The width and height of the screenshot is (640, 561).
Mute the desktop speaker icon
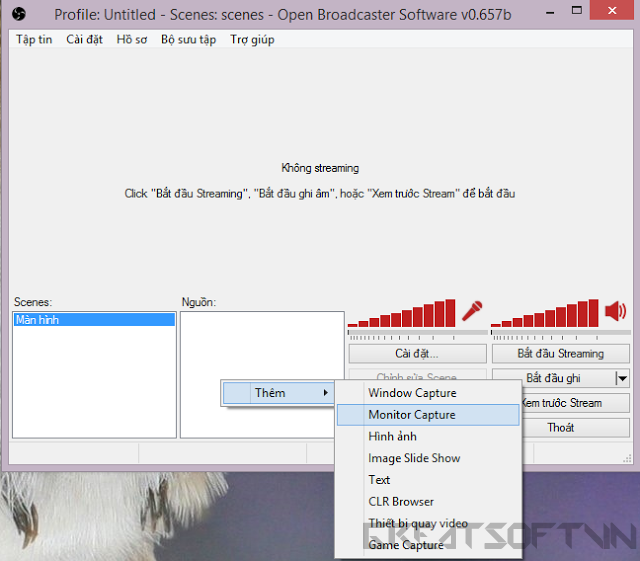[616, 311]
